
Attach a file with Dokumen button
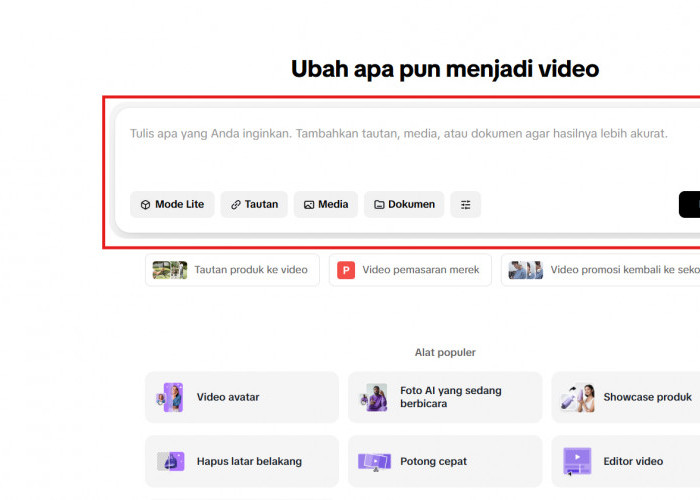tap(404, 204)
